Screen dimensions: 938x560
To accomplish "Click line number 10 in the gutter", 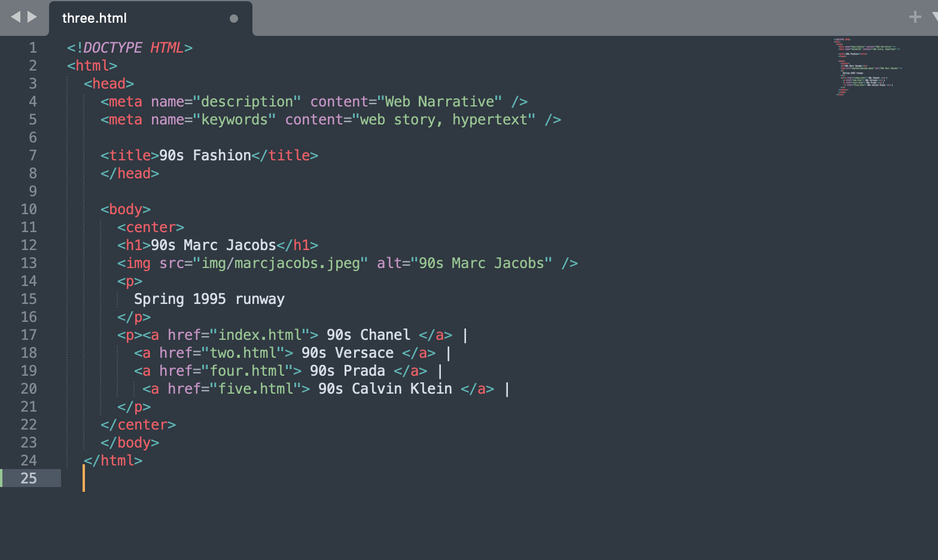I will 29,209.
